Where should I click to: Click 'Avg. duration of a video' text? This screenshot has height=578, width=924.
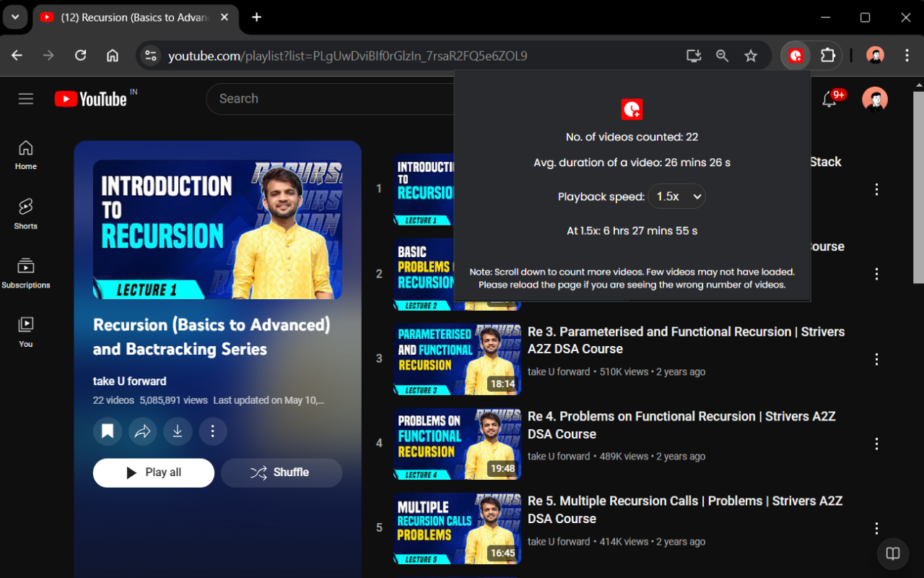(x=632, y=163)
